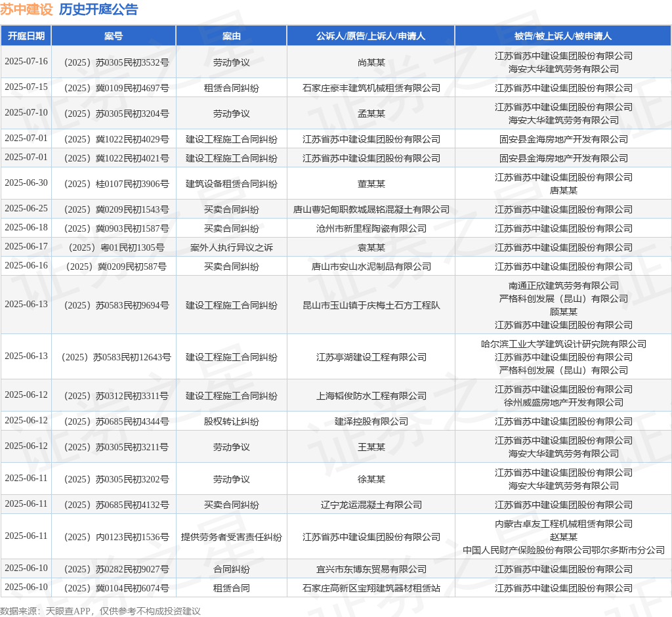This screenshot has height=617, width=672.
Task: Click plaintiff 沧州市新里程陶瓷有限公司
Action: click(x=371, y=228)
